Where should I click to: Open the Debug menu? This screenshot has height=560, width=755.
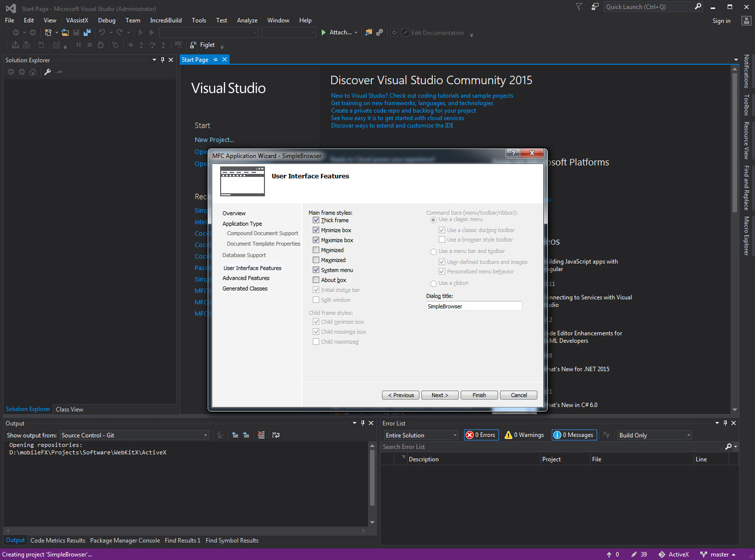tap(107, 20)
